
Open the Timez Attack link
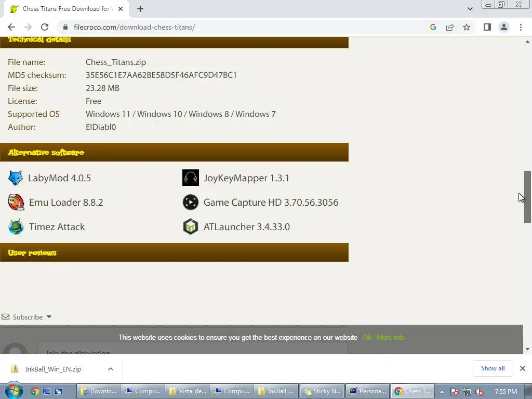point(57,227)
